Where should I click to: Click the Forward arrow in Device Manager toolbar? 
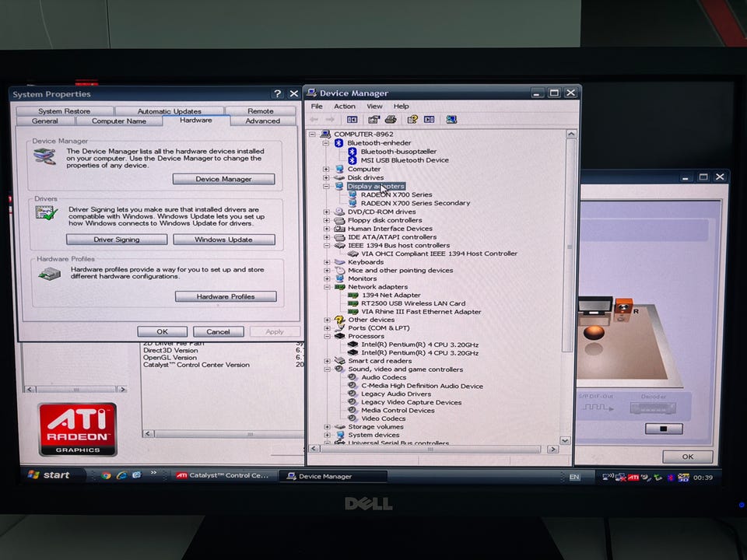pos(330,120)
